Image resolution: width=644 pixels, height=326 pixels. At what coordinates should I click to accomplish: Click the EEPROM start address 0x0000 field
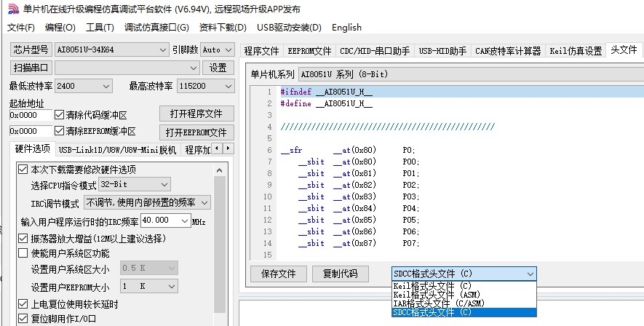point(31,131)
